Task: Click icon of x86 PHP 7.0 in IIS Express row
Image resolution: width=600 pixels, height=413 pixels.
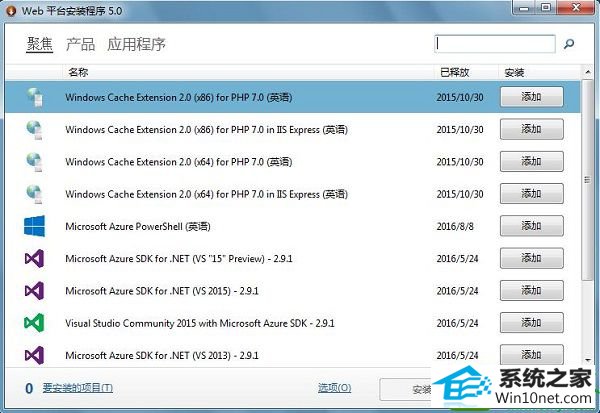Action: (35, 129)
